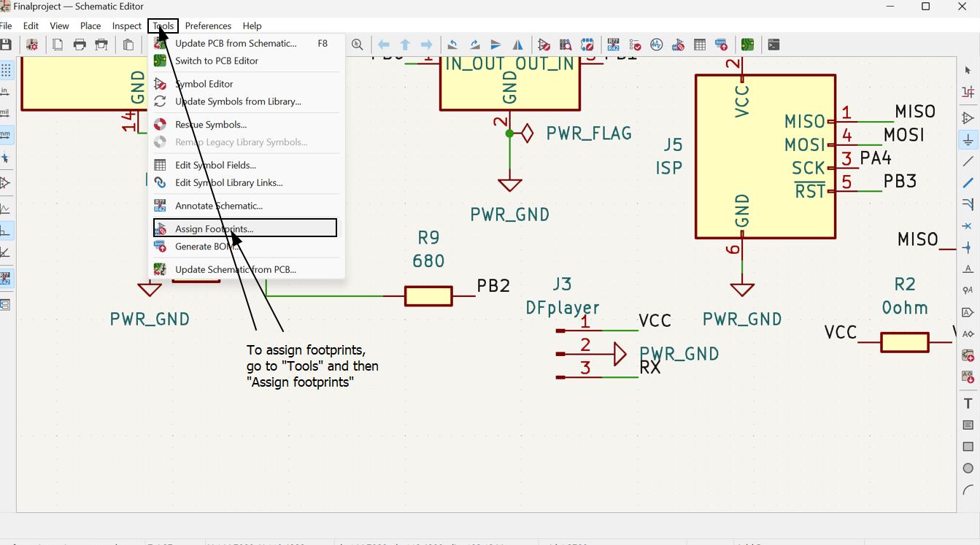980x545 pixels.
Task: Toggle the full-window crosshair cursor
Action: [x=5, y=157]
